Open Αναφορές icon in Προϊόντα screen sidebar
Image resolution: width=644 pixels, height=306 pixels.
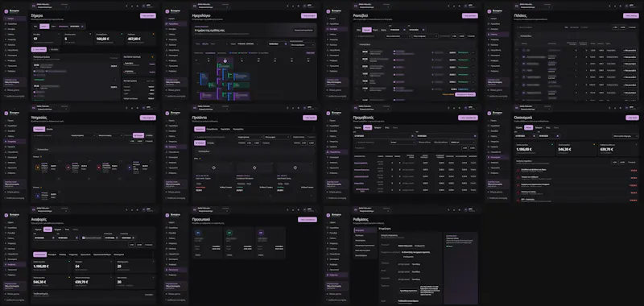tap(167, 163)
